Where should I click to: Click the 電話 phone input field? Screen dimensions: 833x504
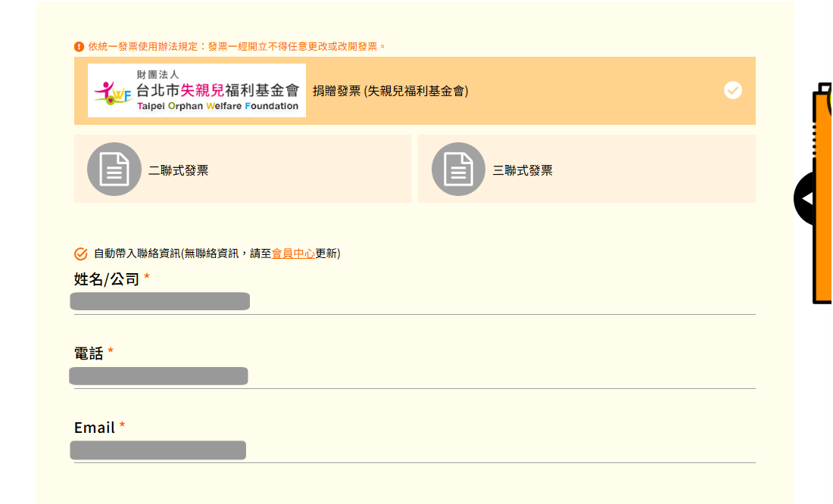tap(415, 376)
